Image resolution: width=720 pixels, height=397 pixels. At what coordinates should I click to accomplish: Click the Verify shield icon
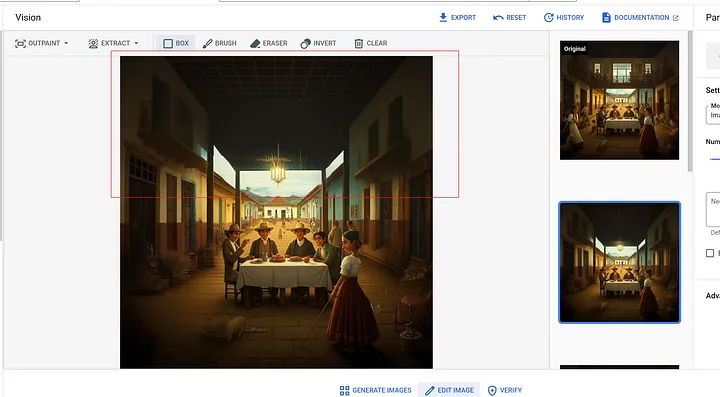(492, 390)
